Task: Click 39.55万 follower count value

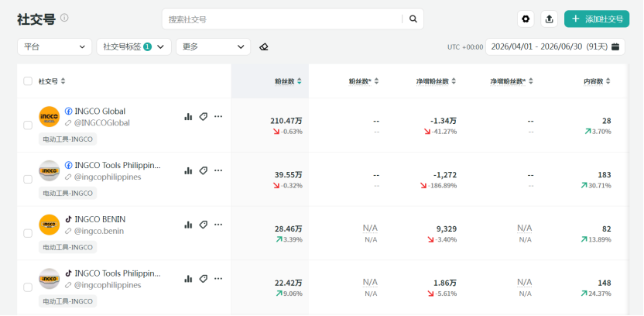Action: click(x=288, y=174)
